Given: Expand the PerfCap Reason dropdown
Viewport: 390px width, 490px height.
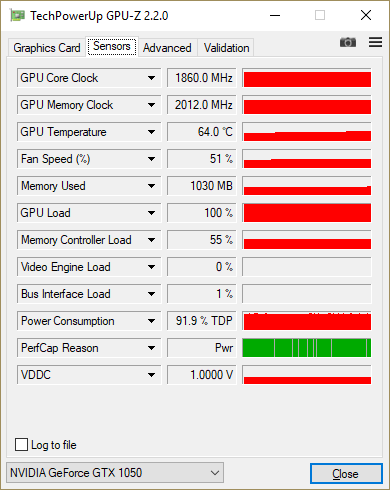Looking at the screenshot, I should pos(89,348).
